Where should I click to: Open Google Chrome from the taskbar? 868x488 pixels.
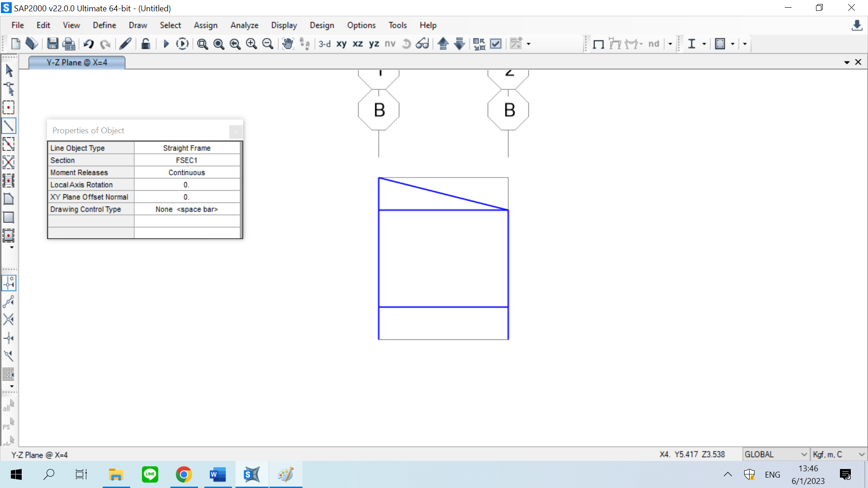click(184, 474)
